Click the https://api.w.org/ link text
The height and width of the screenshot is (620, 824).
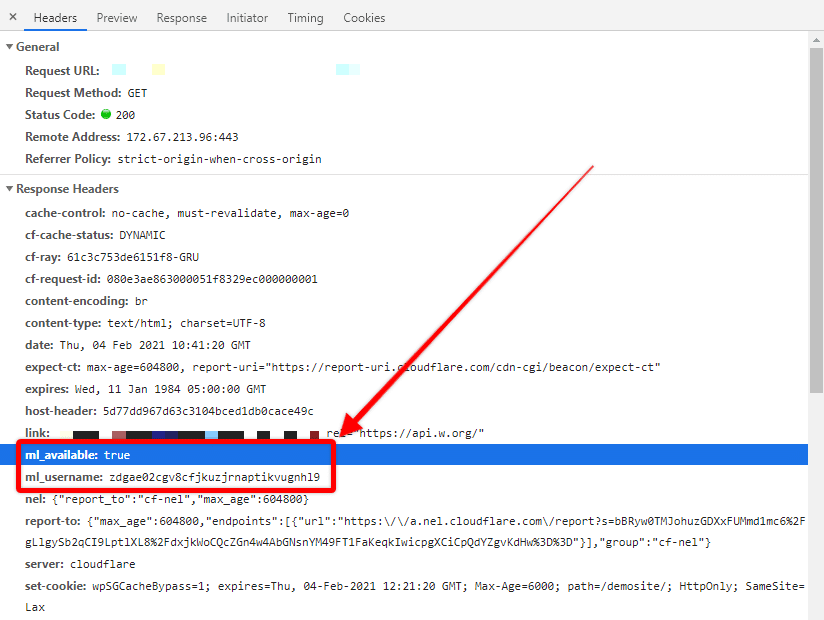coord(419,433)
